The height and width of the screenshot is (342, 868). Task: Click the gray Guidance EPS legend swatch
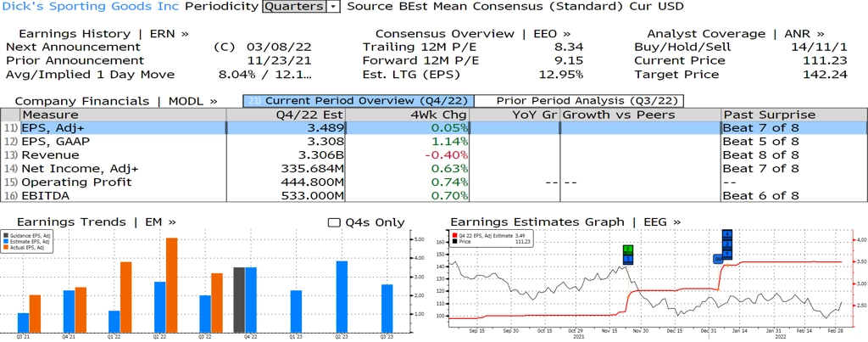[6, 236]
